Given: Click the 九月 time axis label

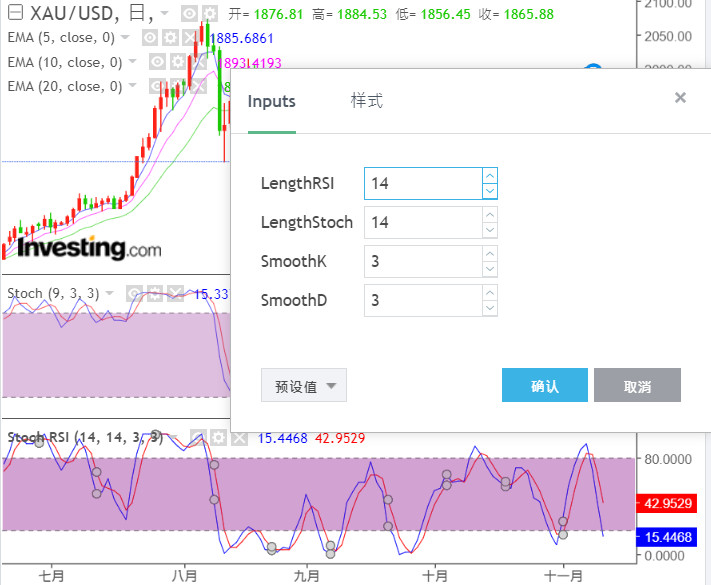Looking at the screenshot, I should click(307, 576).
